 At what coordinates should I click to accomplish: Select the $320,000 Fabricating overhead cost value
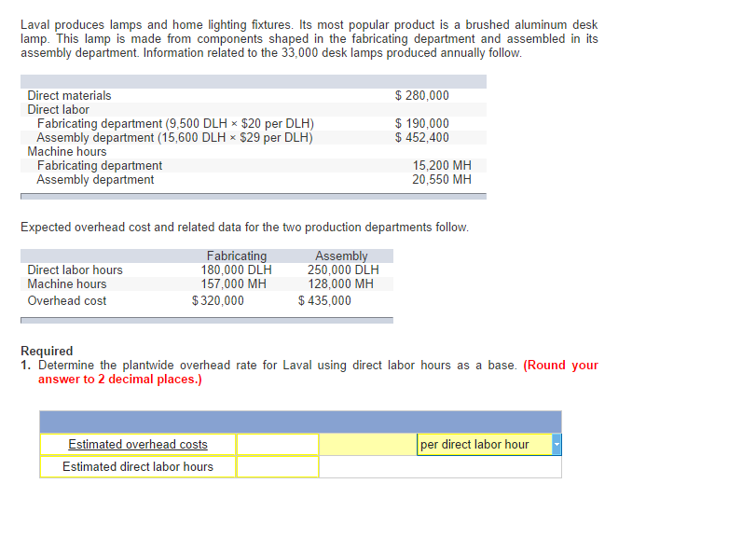pos(217,301)
